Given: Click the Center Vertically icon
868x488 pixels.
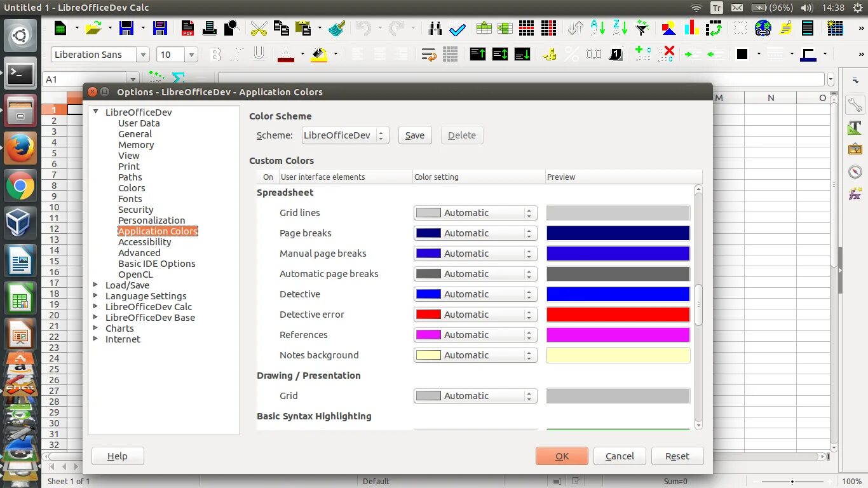Looking at the screenshot, I should [500, 55].
